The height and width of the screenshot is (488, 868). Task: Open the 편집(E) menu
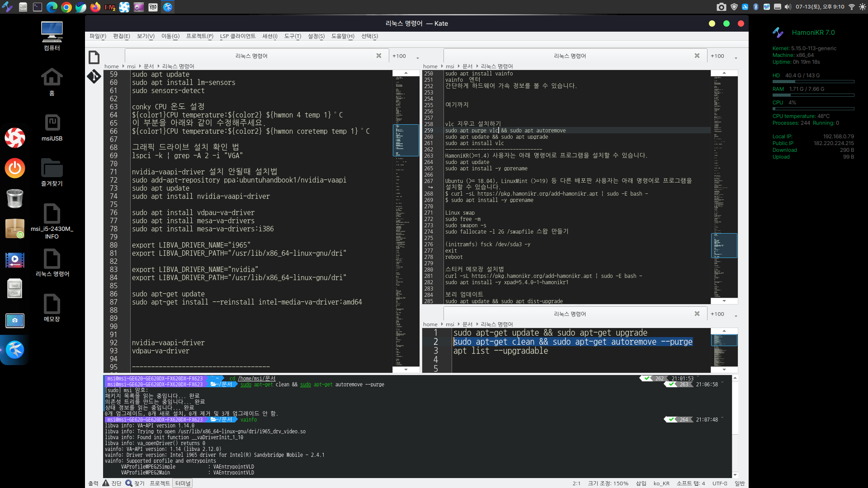pyautogui.click(x=122, y=36)
